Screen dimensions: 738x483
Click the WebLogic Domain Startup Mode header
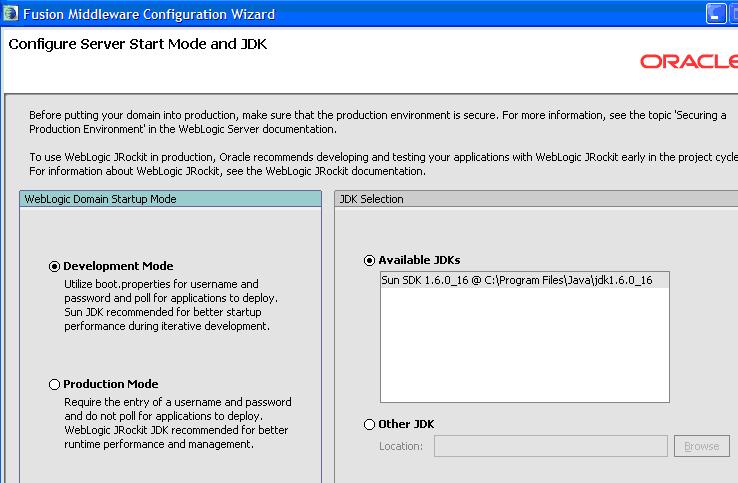170,199
